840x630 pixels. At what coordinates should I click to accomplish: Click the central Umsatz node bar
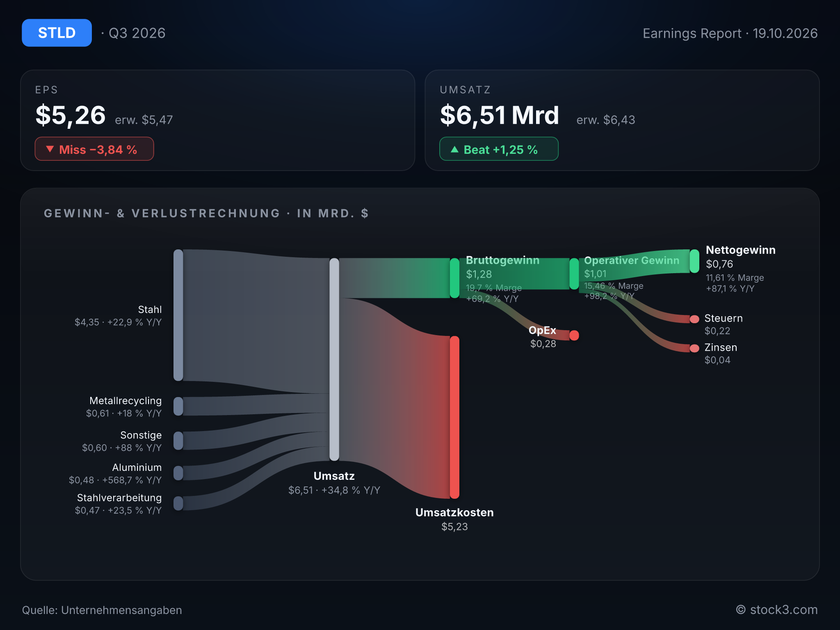[x=334, y=359]
